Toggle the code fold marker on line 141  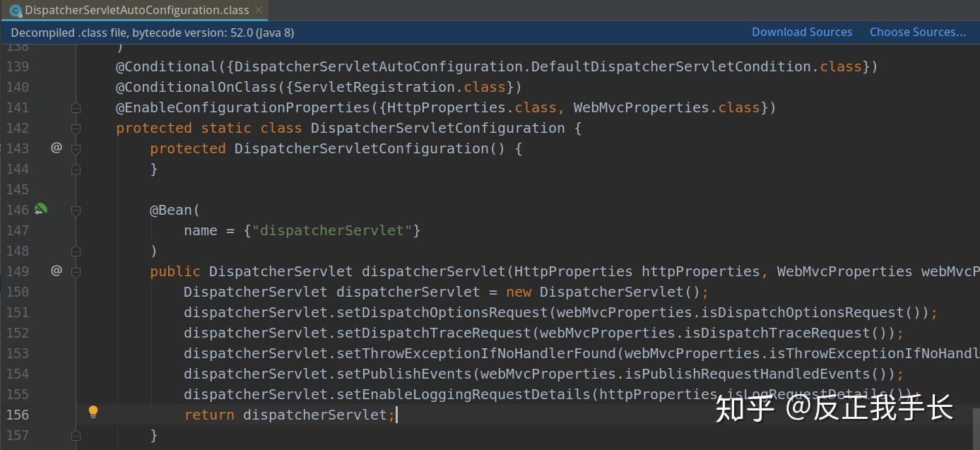pyautogui.click(x=76, y=107)
